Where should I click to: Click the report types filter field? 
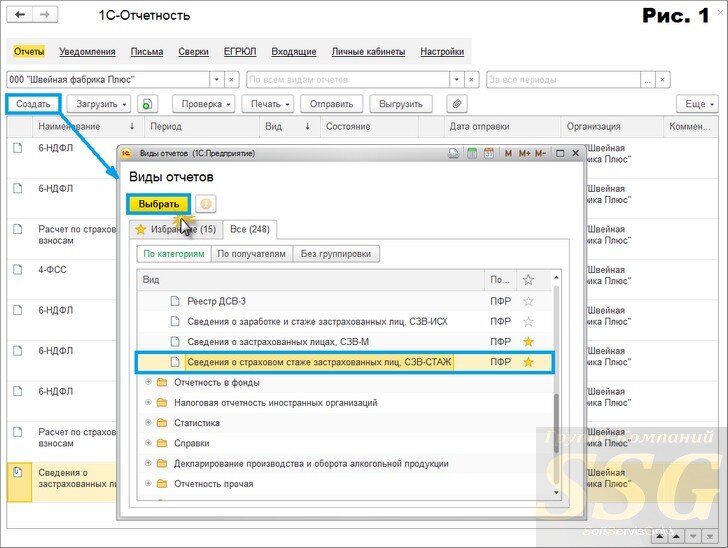pos(348,79)
